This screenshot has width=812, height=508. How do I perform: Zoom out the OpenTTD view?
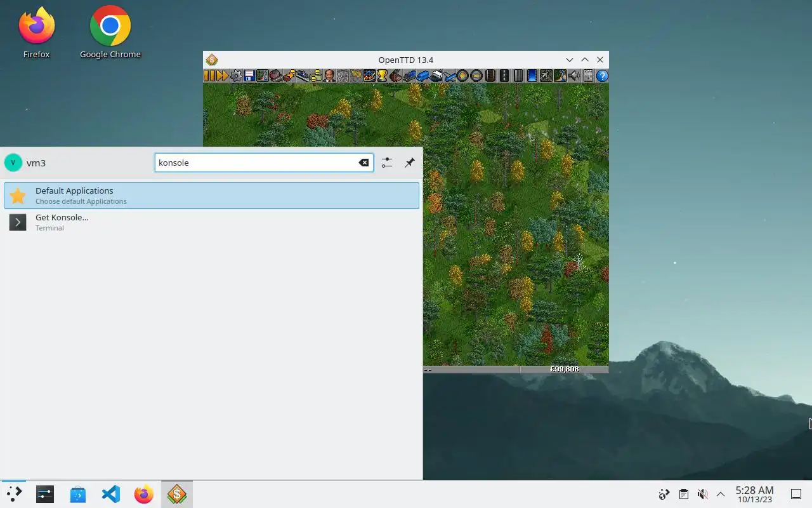(476, 76)
